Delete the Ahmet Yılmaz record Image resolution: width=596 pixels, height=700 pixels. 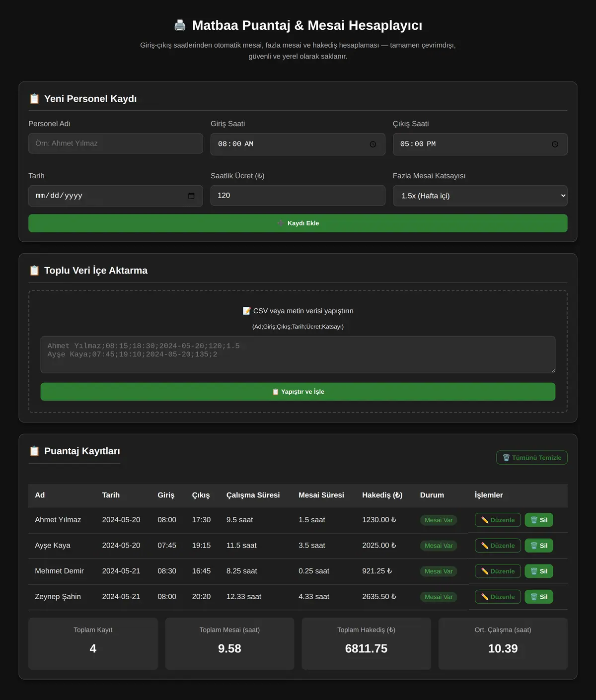[539, 520]
